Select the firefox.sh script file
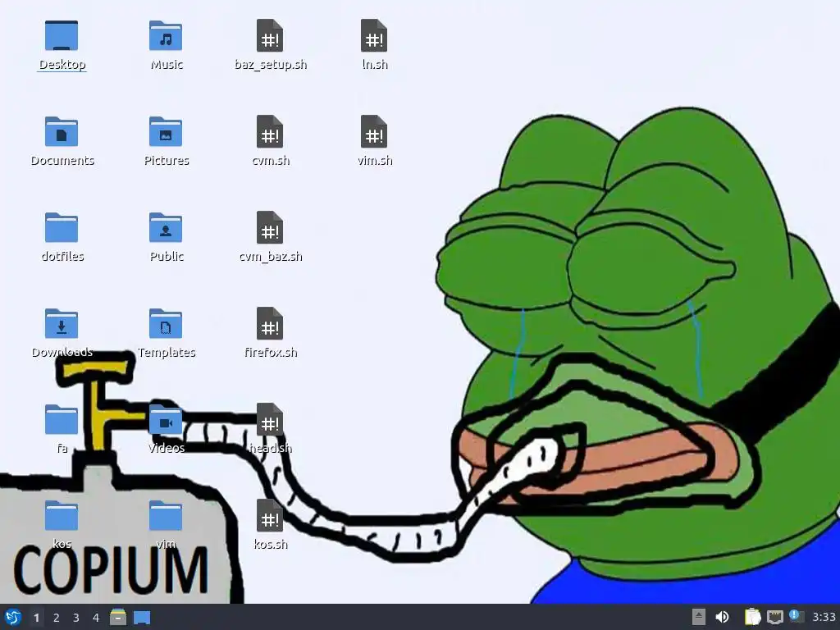Screen dimensions: 840x630 pyautogui.click(x=269, y=324)
